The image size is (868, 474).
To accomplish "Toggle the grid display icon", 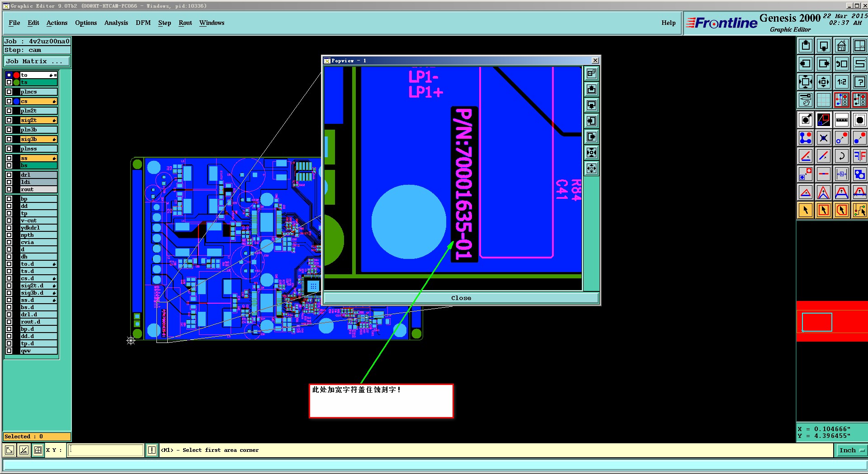I will coord(824,100).
